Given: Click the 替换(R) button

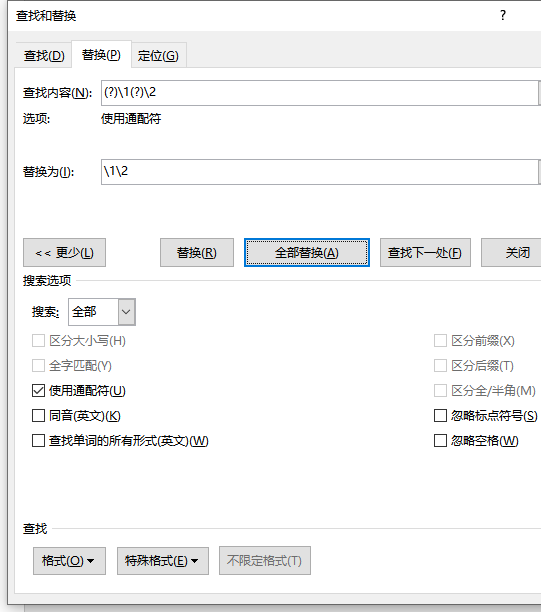Looking at the screenshot, I should 197,253.
